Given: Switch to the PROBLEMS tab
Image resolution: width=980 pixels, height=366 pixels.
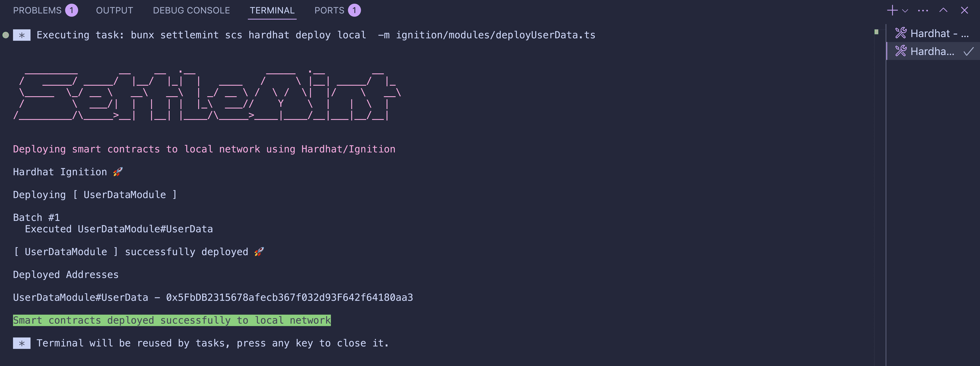Looking at the screenshot, I should (37, 10).
